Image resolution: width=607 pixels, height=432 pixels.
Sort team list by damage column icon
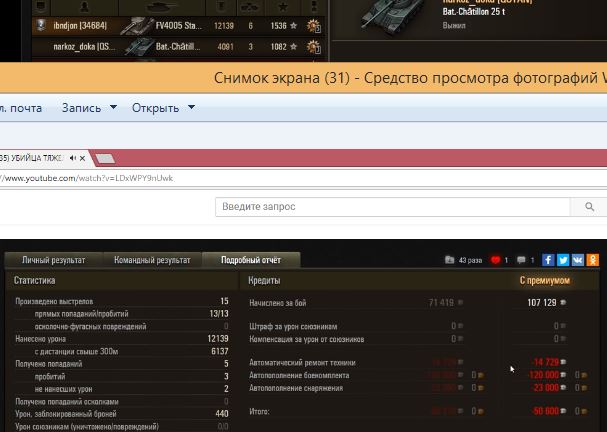222,7
